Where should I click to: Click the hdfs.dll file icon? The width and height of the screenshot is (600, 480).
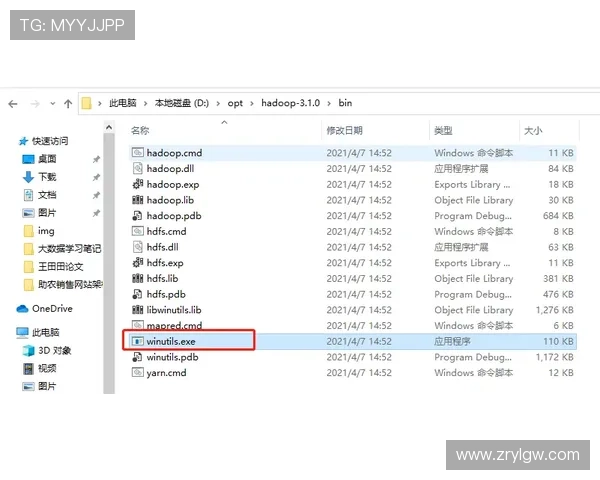point(138,247)
